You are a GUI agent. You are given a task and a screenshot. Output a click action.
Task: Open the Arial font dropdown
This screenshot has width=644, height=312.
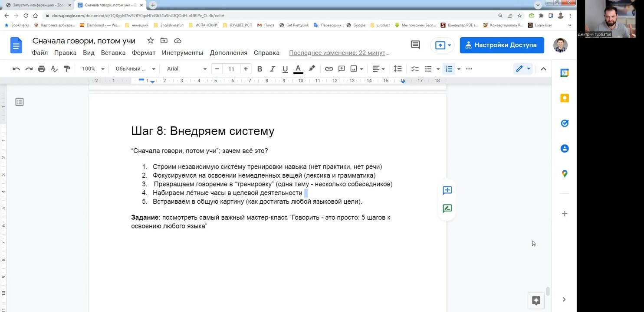tap(187, 69)
